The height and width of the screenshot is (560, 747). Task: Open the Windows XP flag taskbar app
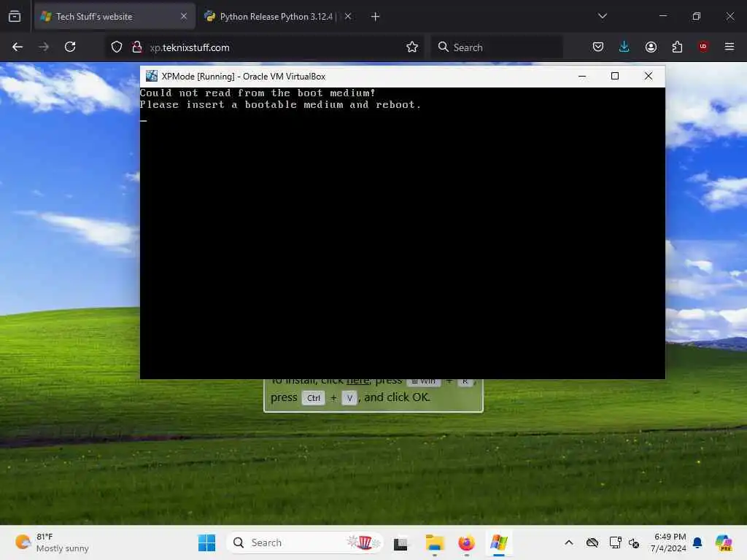click(x=499, y=542)
